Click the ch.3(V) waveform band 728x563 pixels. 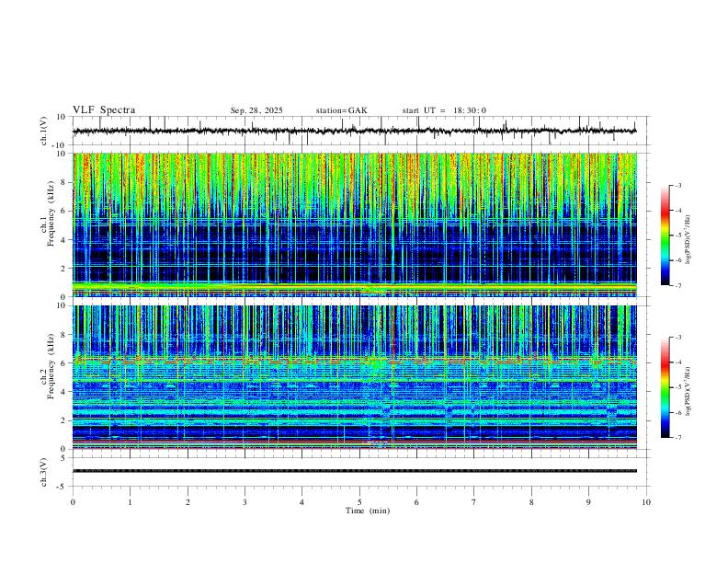coord(355,471)
